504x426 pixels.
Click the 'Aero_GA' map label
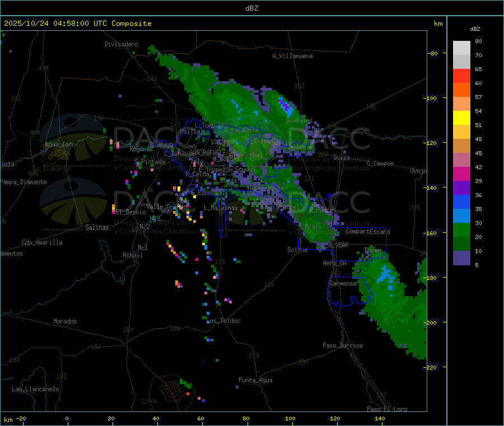pyautogui.click(x=335, y=263)
